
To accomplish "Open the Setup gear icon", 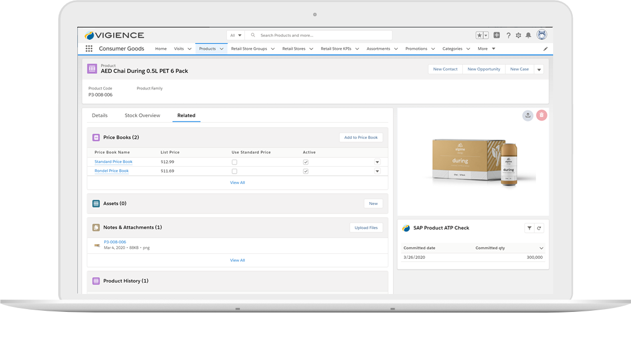I will click(518, 35).
